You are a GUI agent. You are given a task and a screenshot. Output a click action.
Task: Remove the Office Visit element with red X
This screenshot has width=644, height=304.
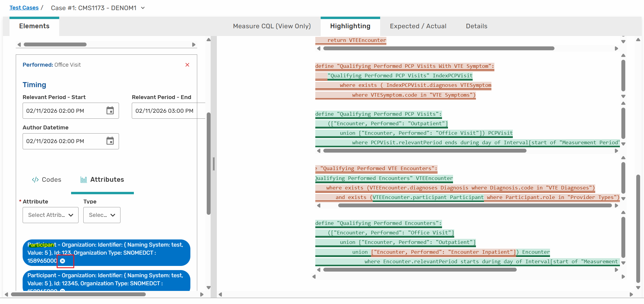click(187, 65)
